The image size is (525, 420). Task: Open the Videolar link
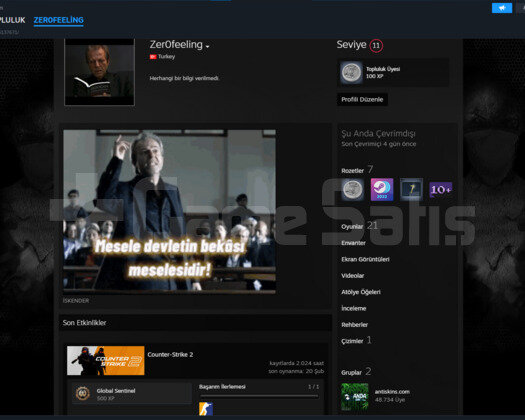[x=353, y=276]
